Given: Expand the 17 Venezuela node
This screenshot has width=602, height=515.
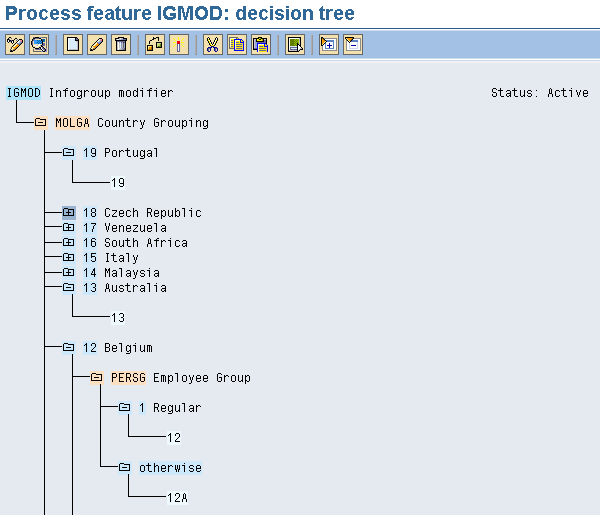Looking at the screenshot, I should click(x=69, y=227).
